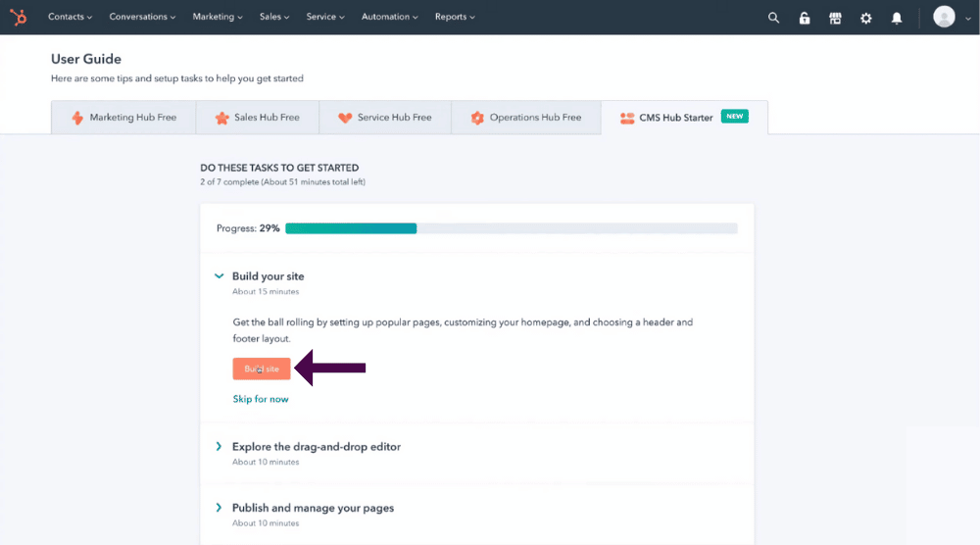Click the Build site orange button
980x545 pixels.
(262, 369)
